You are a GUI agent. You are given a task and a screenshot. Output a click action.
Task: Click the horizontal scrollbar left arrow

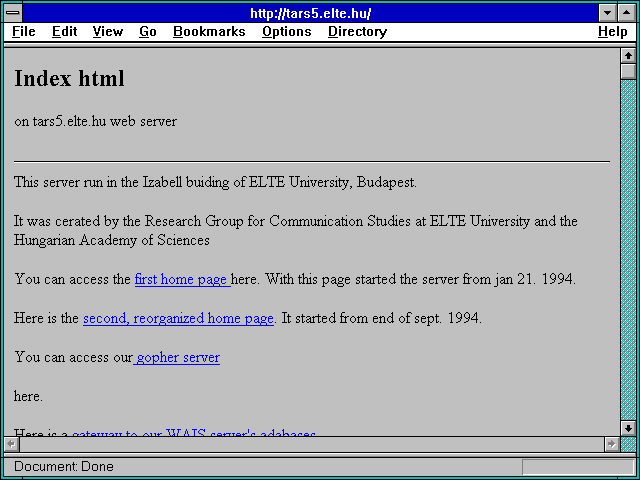[11, 444]
